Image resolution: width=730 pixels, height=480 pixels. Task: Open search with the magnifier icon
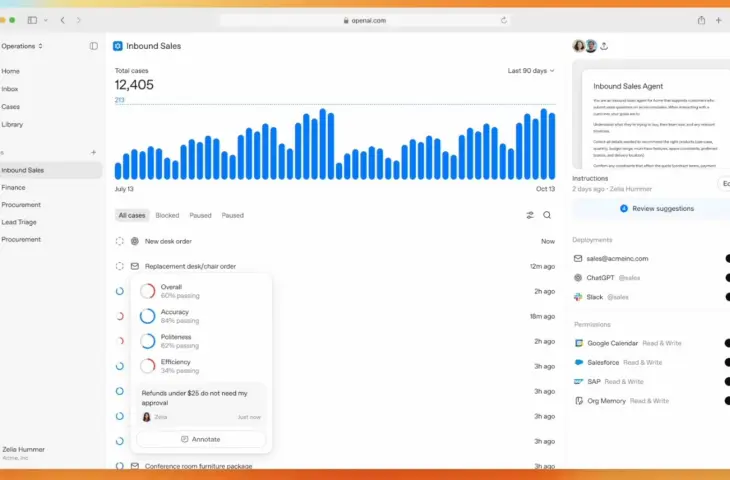[x=547, y=215]
